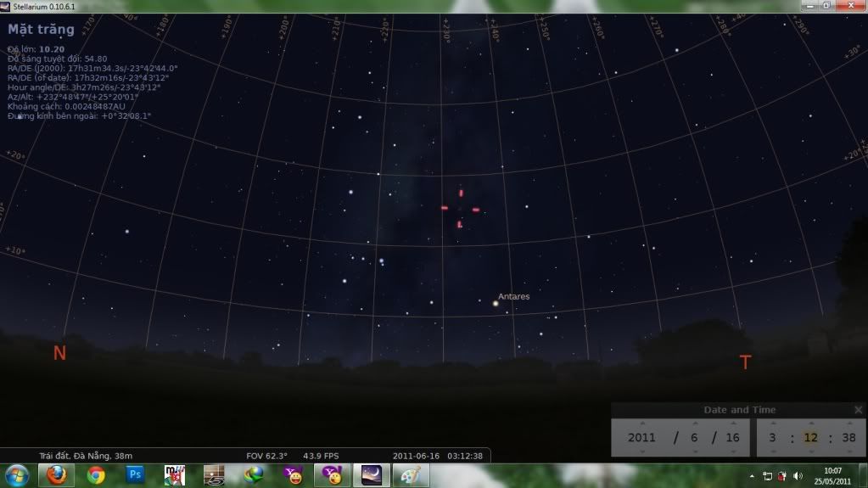868x488 pixels.
Task: Show hidden system tray icons
Action: pyautogui.click(x=753, y=476)
